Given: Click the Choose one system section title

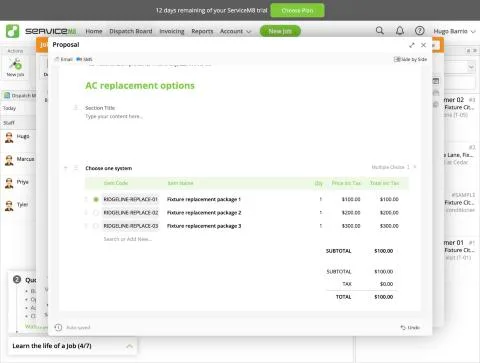Looking at the screenshot, I should (x=109, y=168).
